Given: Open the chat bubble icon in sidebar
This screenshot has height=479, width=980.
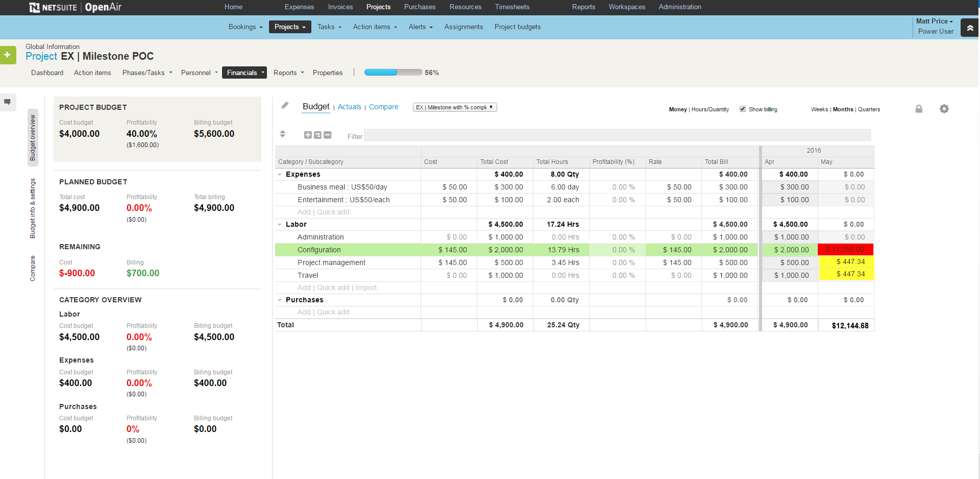Looking at the screenshot, I should pyautogui.click(x=8, y=102).
